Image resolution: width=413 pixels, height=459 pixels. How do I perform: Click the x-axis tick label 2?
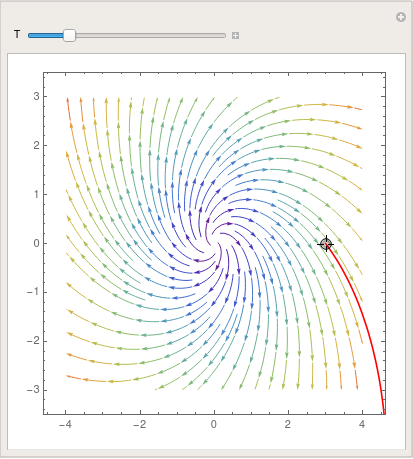pos(288,424)
